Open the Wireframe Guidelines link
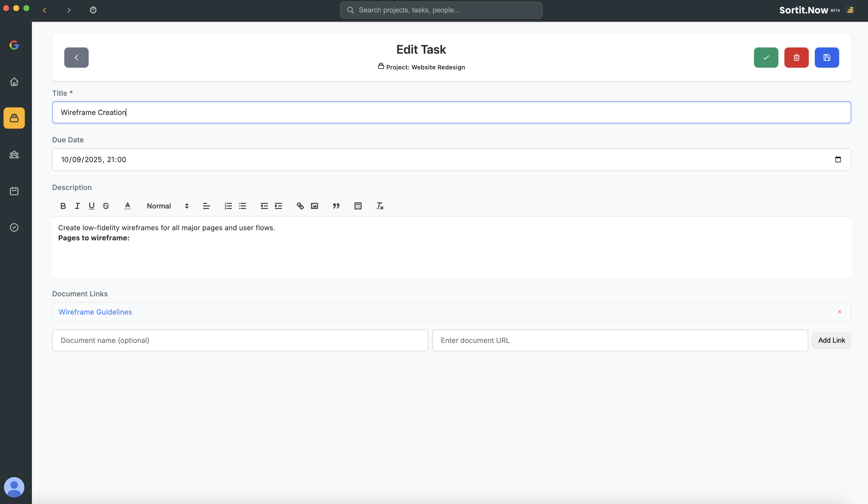Screen dimensions: 868x504 95,312
